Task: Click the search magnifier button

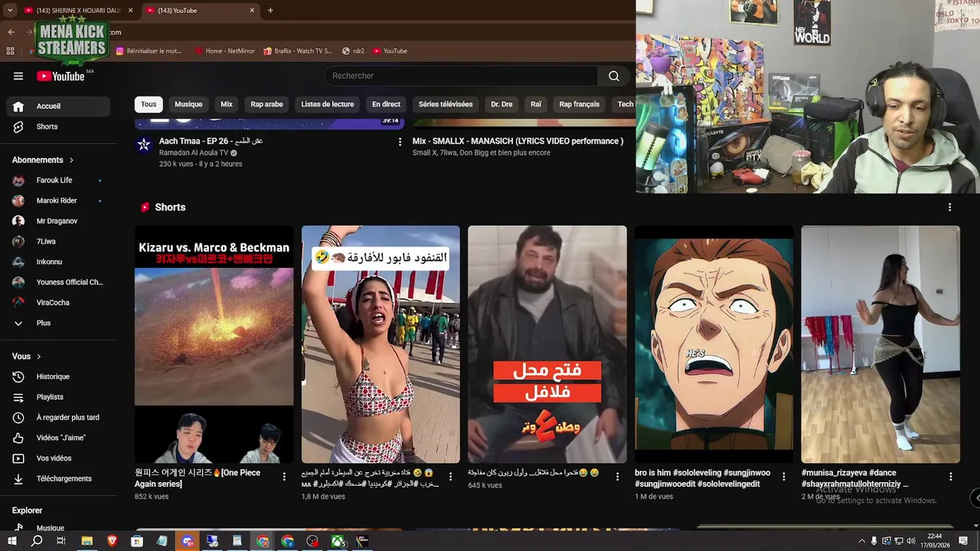Action: (x=613, y=76)
